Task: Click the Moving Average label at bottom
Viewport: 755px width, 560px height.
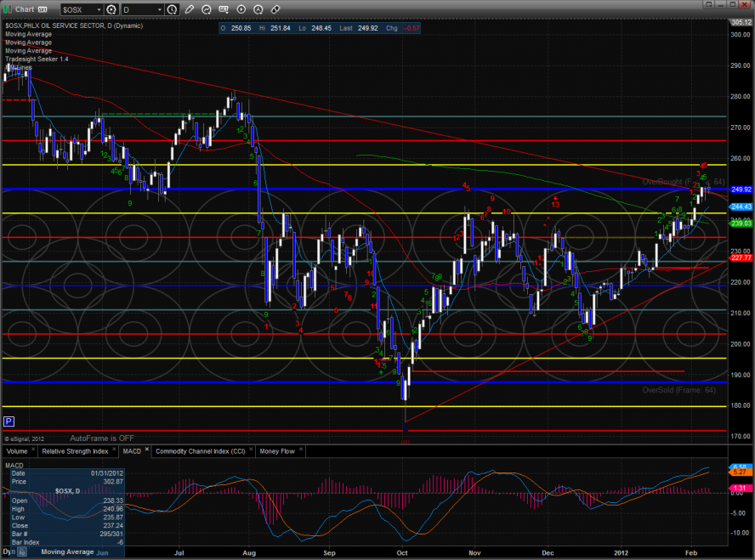Action: [67, 552]
